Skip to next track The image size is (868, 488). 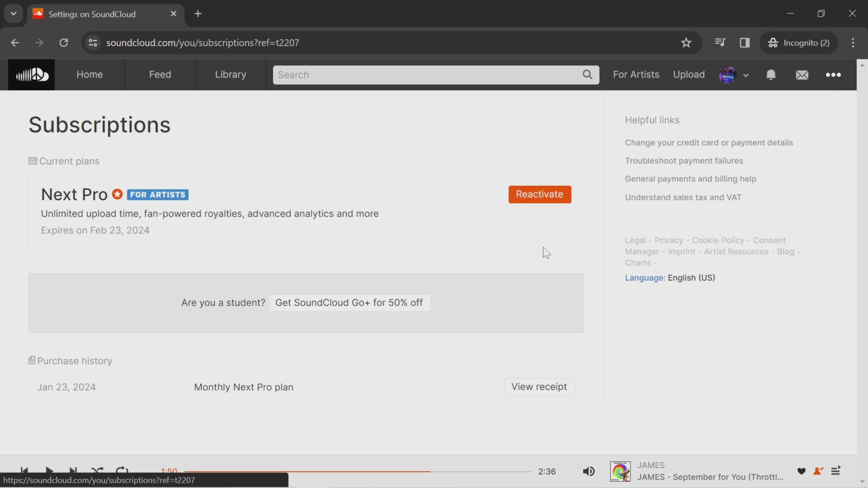pyautogui.click(x=73, y=470)
